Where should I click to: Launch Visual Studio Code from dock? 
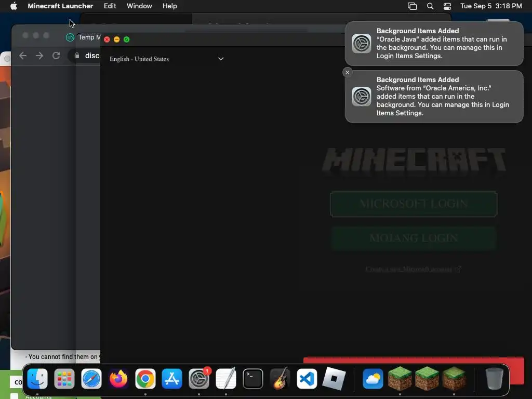[307, 379]
